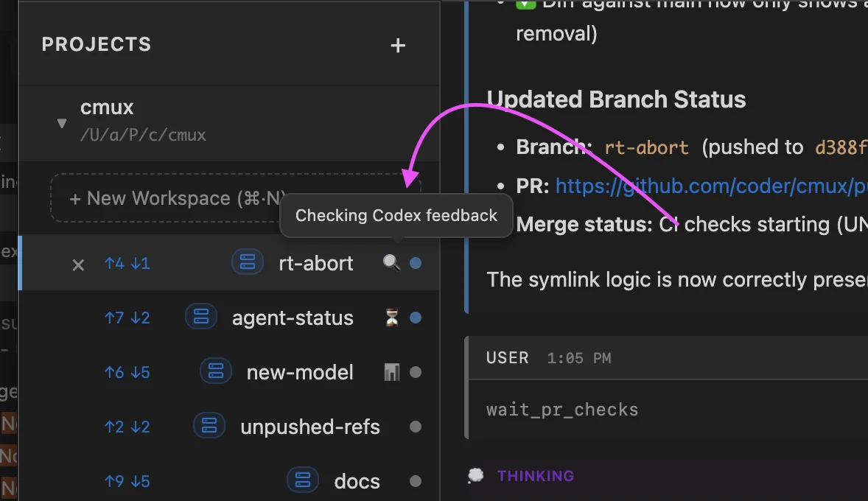The width and height of the screenshot is (868, 501).
Task: Click the workspace icon beside unpushed-refs
Action: (209, 426)
